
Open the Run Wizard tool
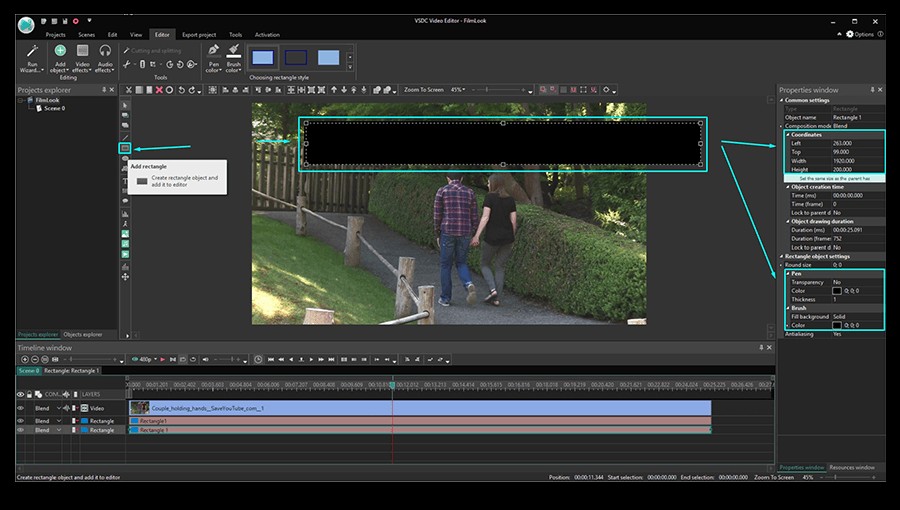coord(32,58)
